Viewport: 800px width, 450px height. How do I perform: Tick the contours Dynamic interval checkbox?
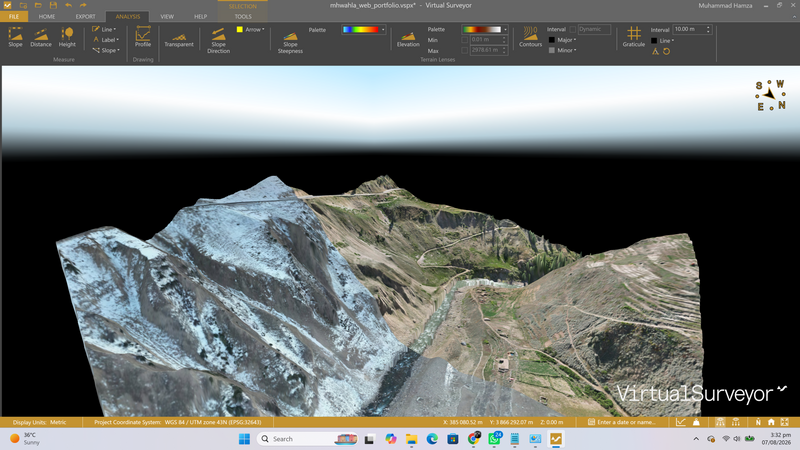coord(572,30)
